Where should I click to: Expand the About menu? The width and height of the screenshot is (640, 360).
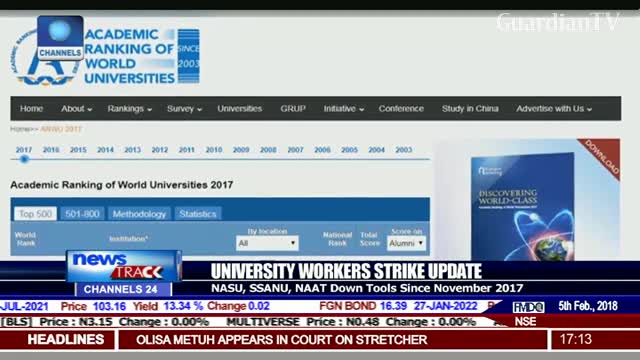click(76, 109)
